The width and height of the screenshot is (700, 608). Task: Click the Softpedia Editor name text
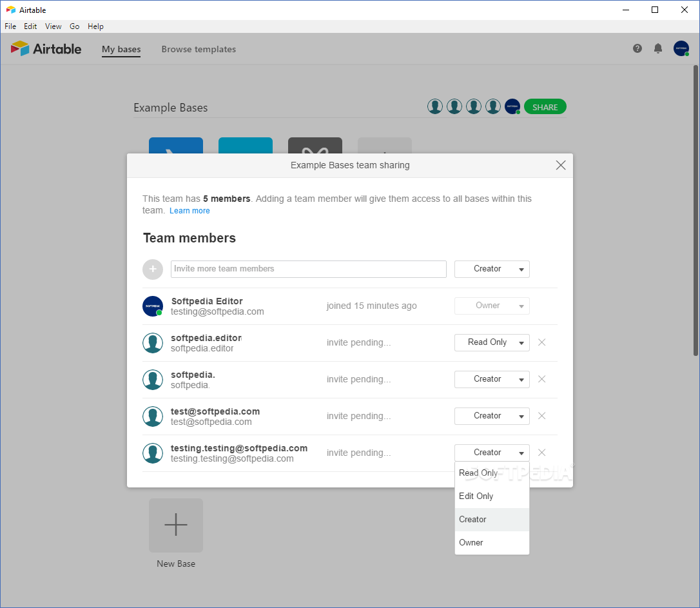[x=207, y=301]
